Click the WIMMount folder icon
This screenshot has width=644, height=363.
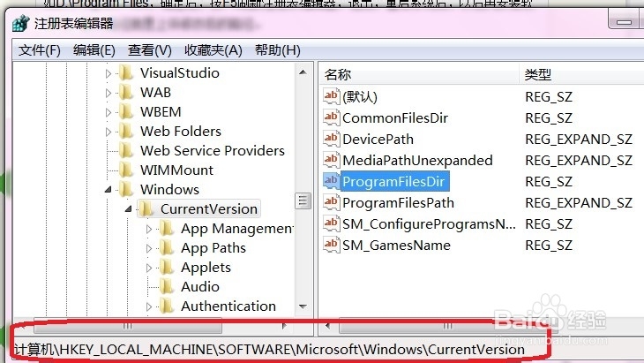point(126,170)
